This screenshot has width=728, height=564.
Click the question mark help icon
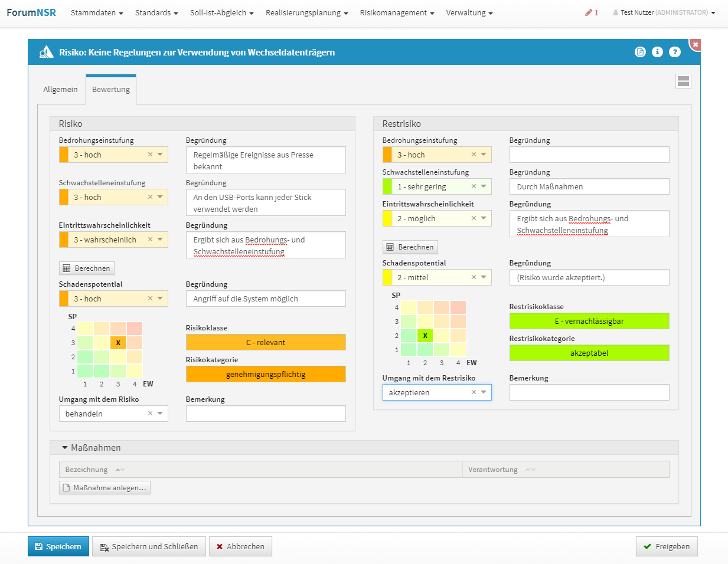[x=675, y=52]
